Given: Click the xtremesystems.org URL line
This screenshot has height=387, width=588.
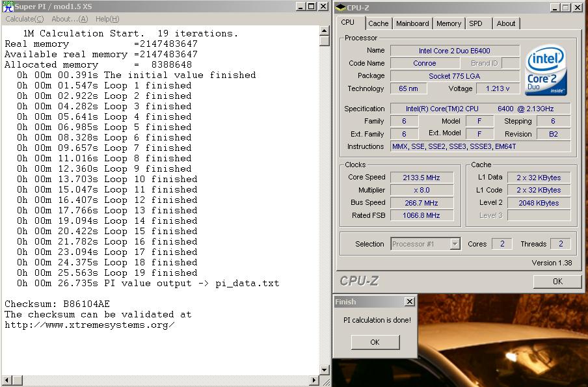Looking at the screenshot, I should click(90, 325).
